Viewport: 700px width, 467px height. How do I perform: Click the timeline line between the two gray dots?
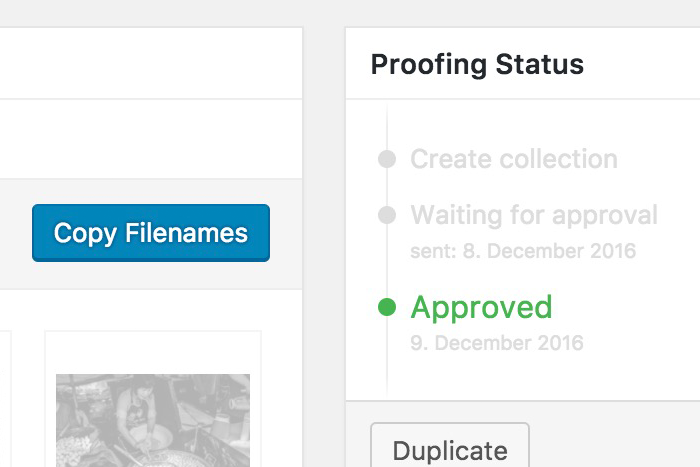pos(387,187)
